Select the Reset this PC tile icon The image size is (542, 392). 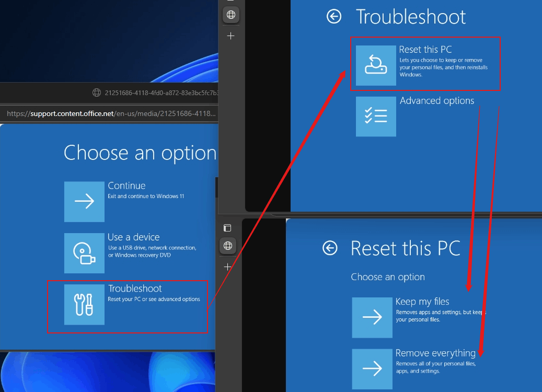pos(376,65)
